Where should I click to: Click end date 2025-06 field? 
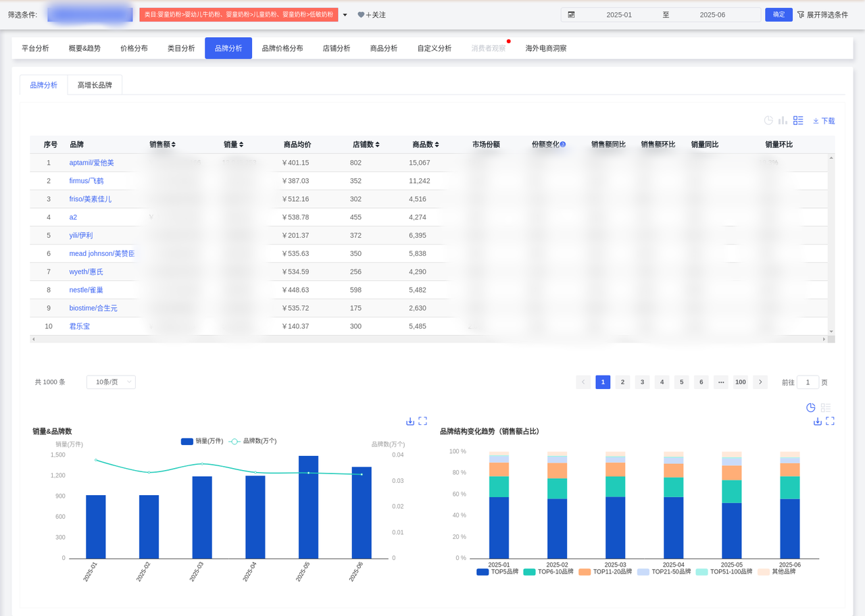(x=712, y=15)
